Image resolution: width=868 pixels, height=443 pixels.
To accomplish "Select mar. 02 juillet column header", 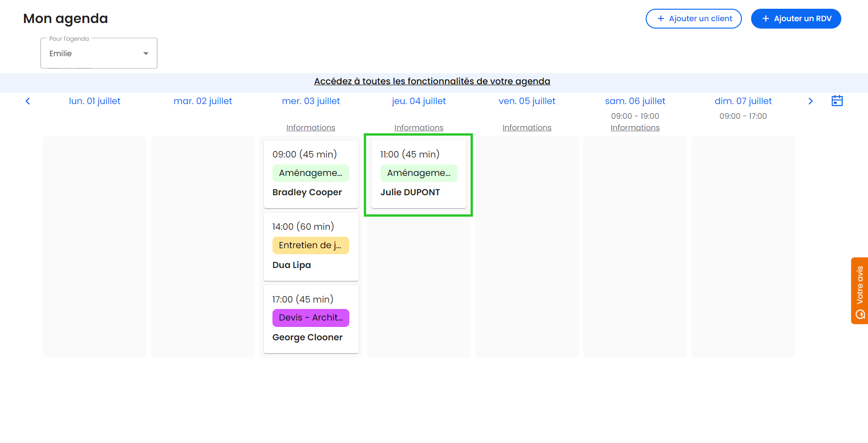I will tap(203, 101).
